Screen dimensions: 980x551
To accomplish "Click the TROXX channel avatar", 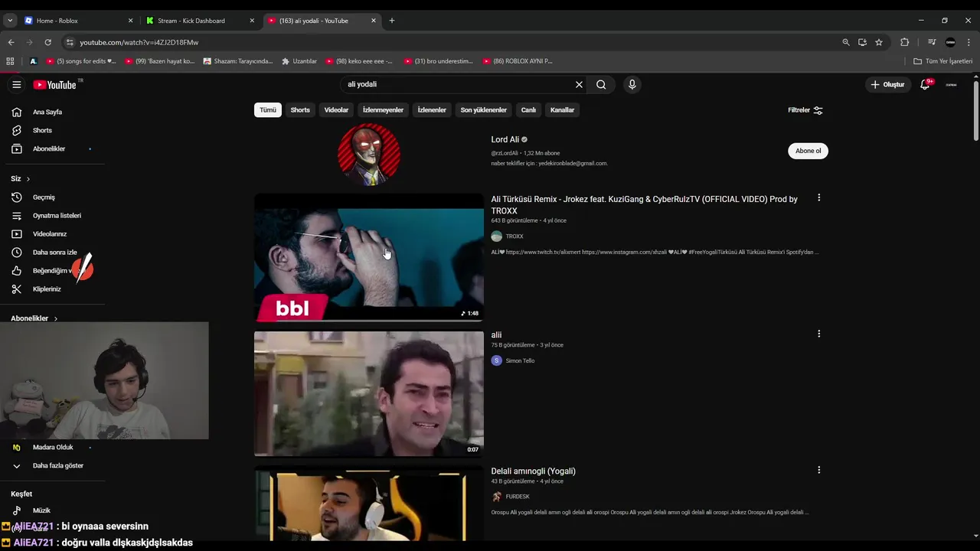I will [496, 236].
